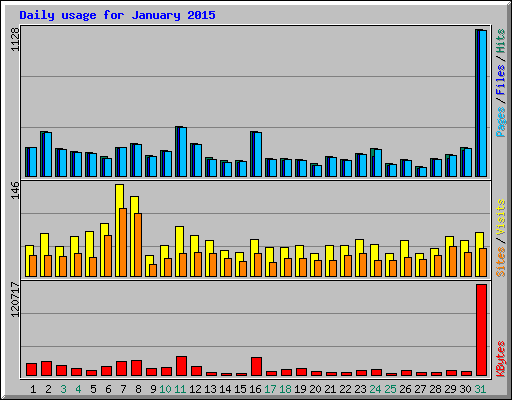
Task: Select the orange sites bar for day 6
Action: coord(108,256)
